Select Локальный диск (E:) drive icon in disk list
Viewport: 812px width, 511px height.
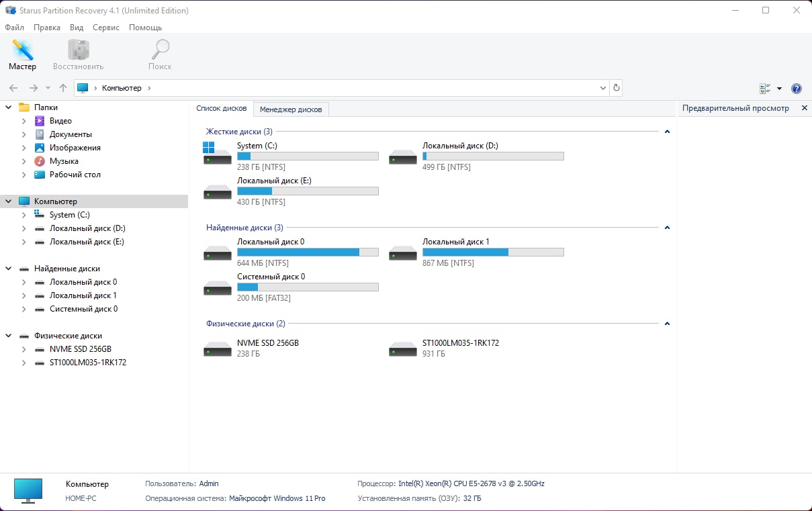click(217, 192)
